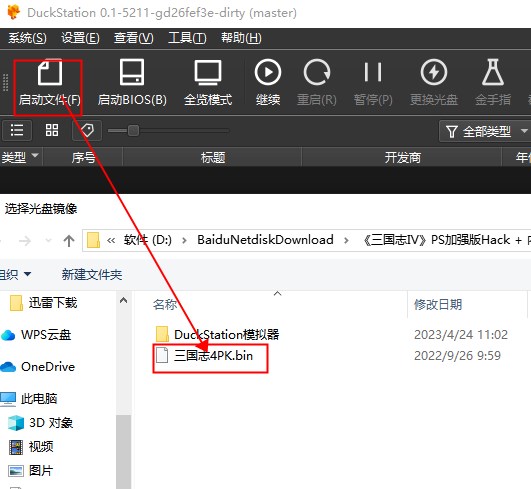Select the 三国志4PK.bin file

(x=205, y=356)
